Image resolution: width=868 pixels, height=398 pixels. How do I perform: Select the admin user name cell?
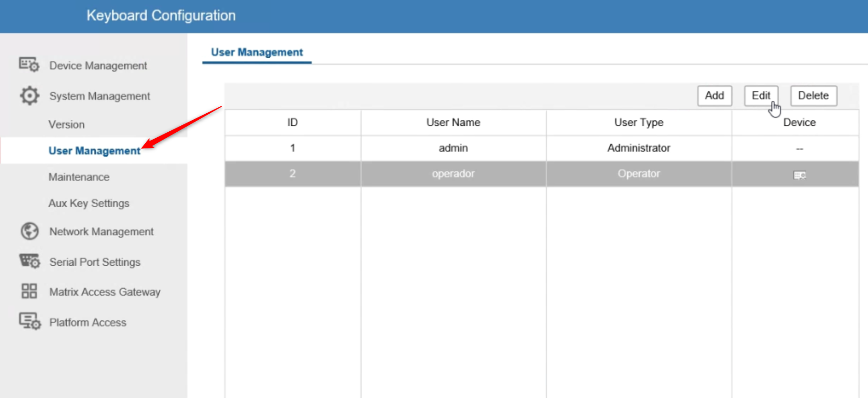[453, 148]
